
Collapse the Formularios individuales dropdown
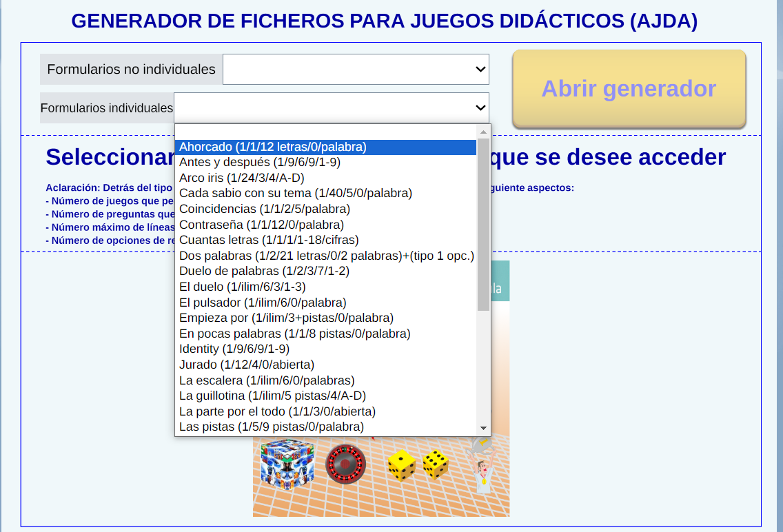pyautogui.click(x=332, y=108)
